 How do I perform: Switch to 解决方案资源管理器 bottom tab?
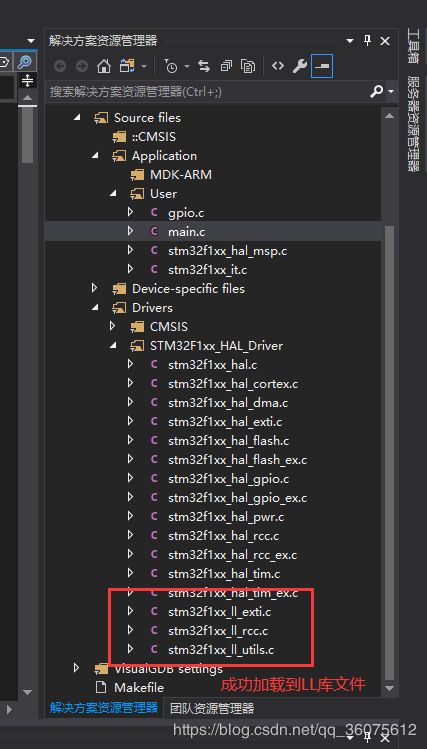click(104, 707)
